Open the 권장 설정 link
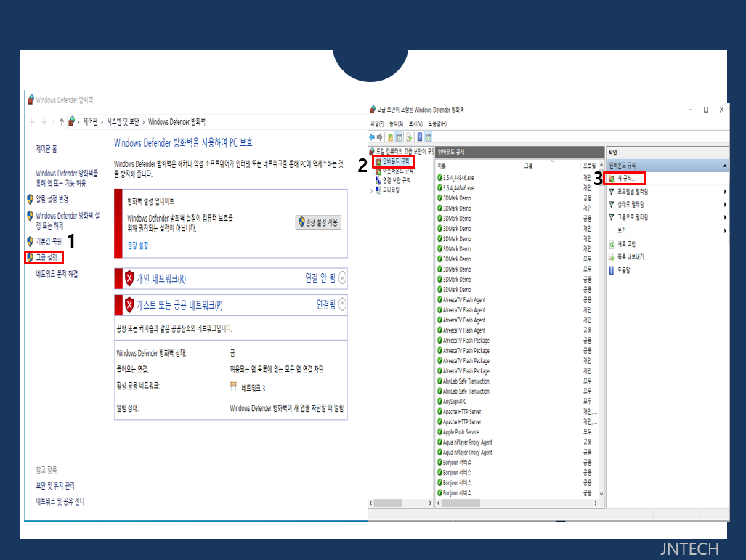The width and height of the screenshot is (746, 560). [138, 245]
